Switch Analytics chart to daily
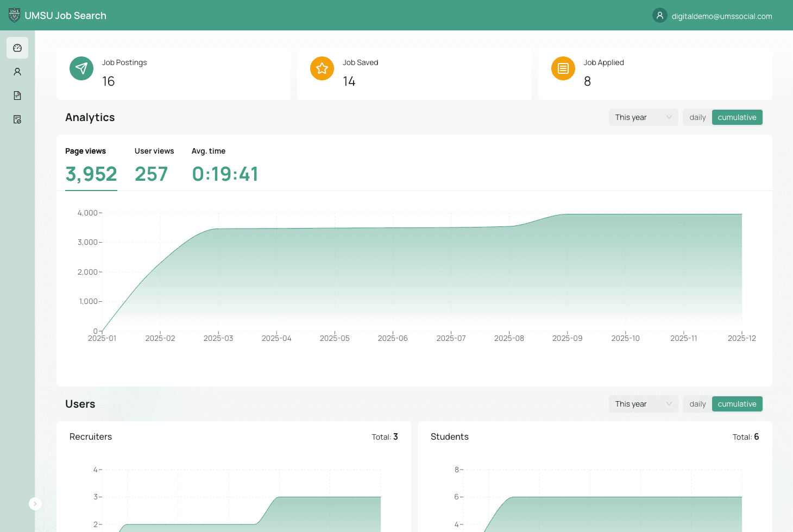The image size is (793, 532). pyautogui.click(x=697, y=117)
